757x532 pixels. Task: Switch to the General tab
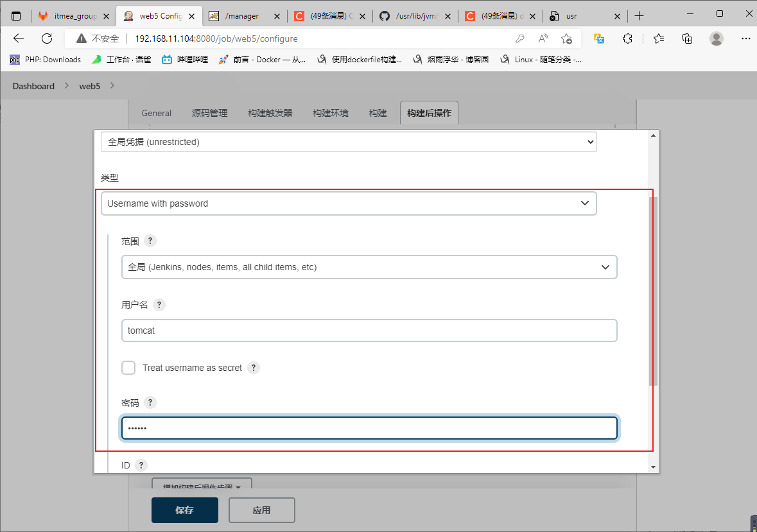pyautogui.click(x=157, y=113)
